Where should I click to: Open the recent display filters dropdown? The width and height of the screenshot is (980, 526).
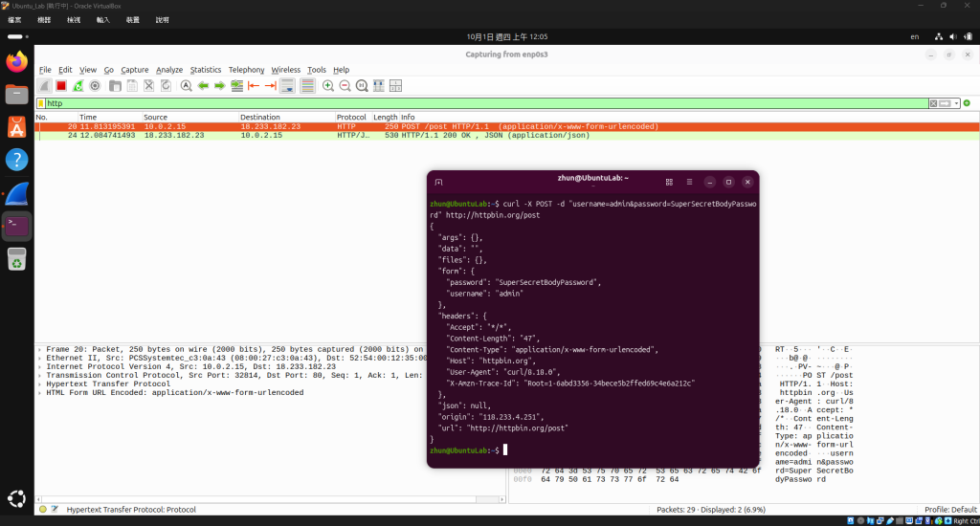(956, 103)
